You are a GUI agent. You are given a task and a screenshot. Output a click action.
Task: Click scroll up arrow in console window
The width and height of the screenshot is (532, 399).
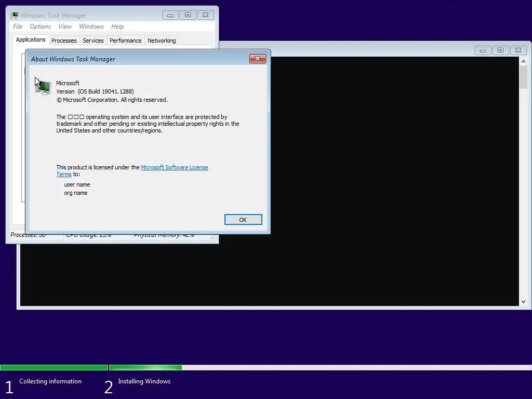pos(523,61)
